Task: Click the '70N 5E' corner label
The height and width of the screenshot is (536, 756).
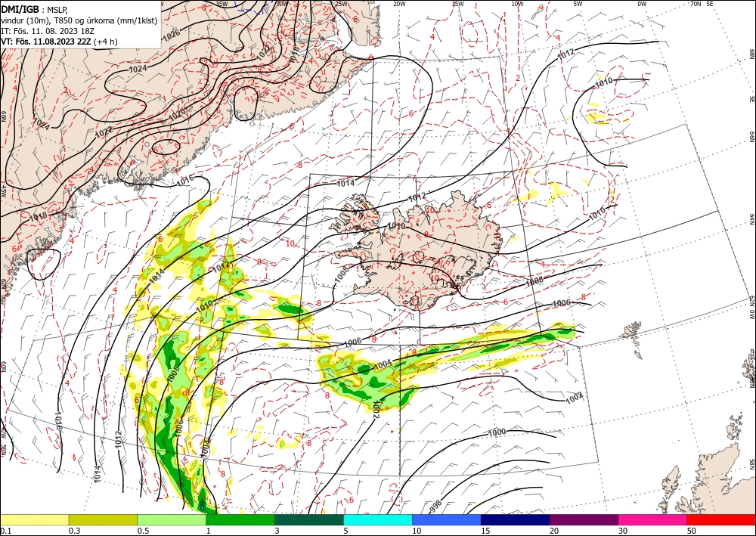Action: tap(702, 4)
